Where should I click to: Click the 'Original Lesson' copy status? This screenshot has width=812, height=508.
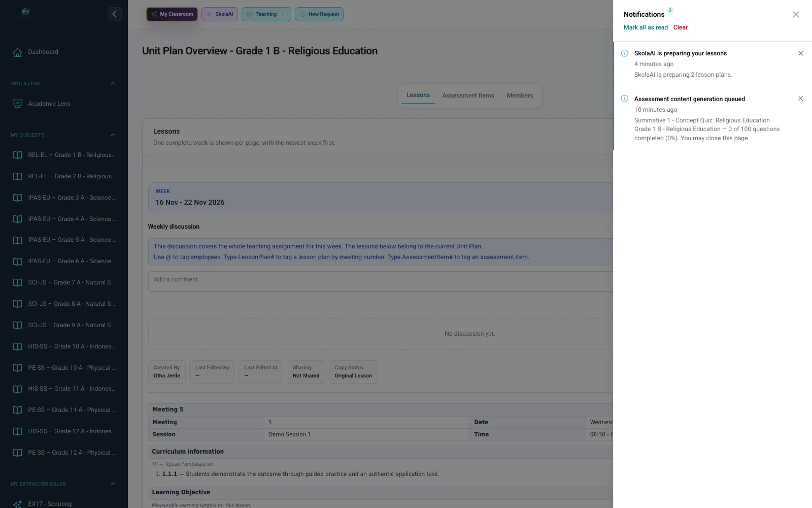pos(353,376)
